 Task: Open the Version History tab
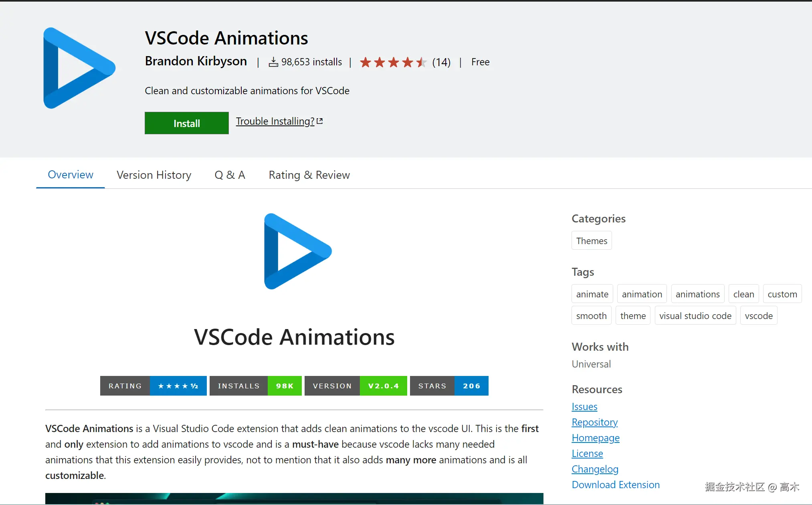click(154, 175)
